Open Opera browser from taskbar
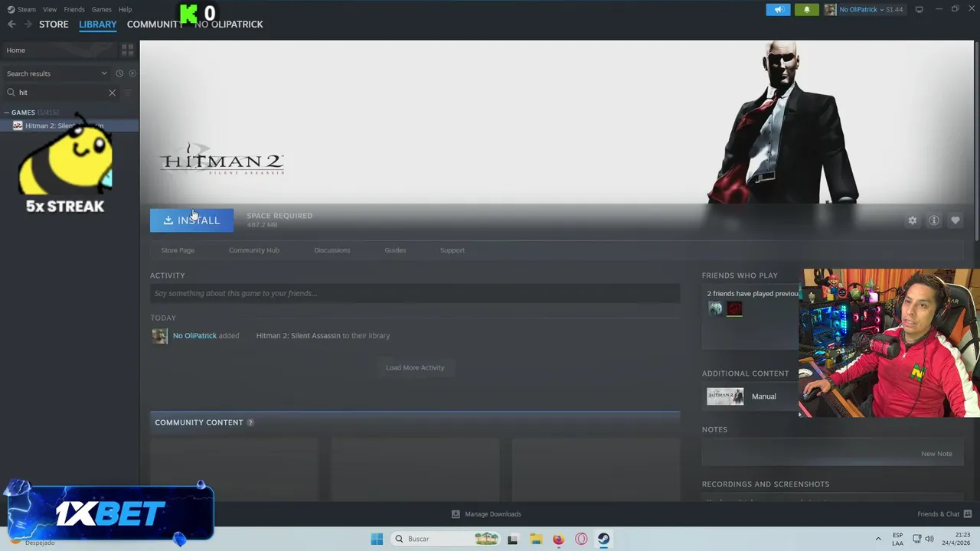980x551 pixels. click(581, 539)
